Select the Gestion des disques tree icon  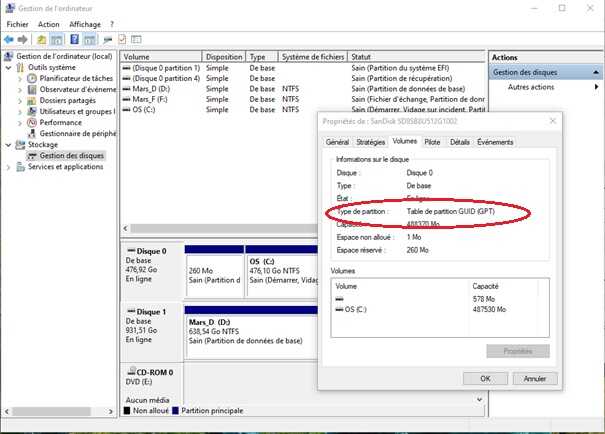(32, 155)
